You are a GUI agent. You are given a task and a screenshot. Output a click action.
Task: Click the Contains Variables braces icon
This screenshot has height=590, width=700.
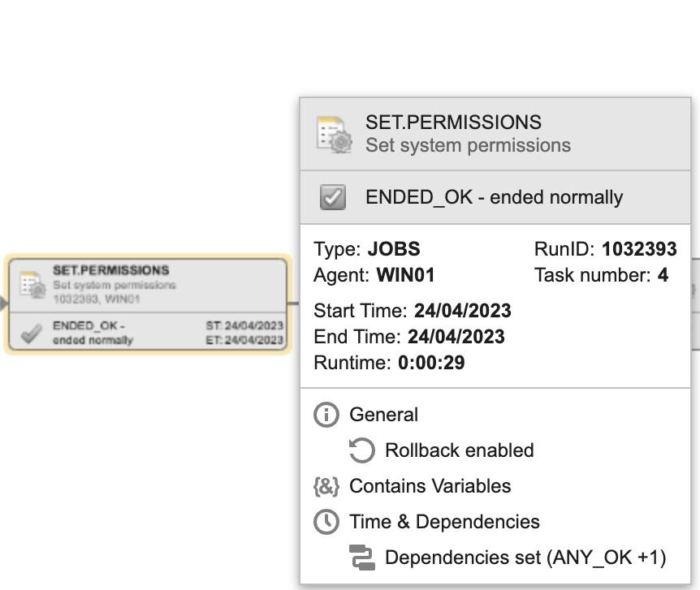pyautogui.click(x=326, y=486)
